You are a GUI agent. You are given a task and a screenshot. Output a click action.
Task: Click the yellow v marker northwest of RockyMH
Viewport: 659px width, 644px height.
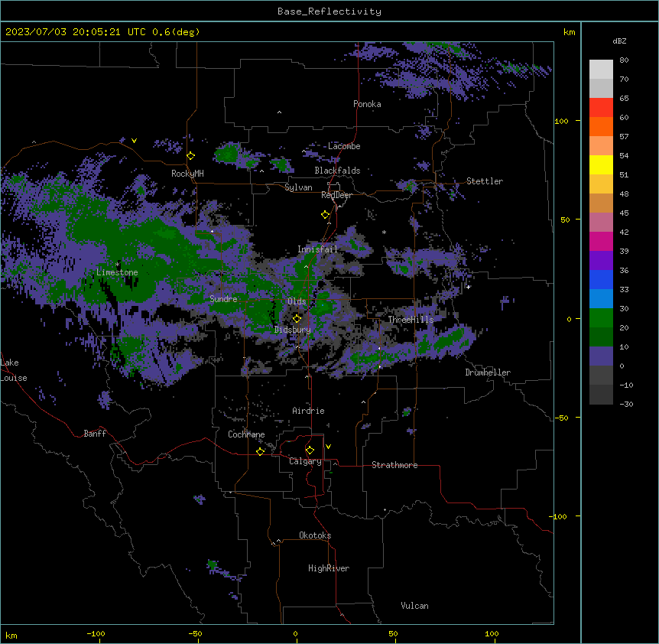click(134, 141)
